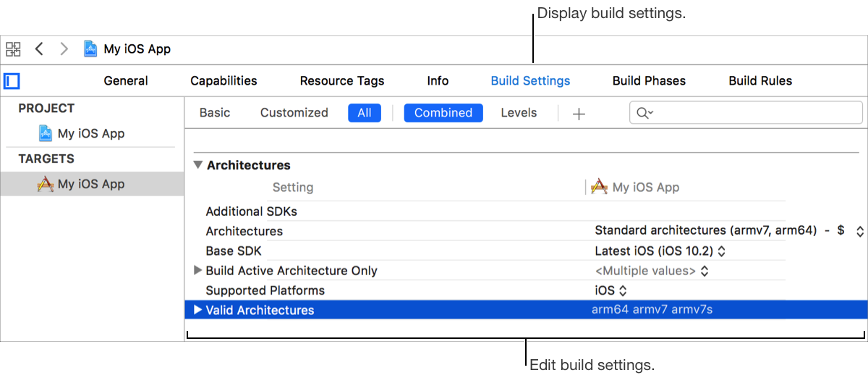Show Basic build settings
Image resolution: width=868 pixels, height=378 pixels.
215,113
